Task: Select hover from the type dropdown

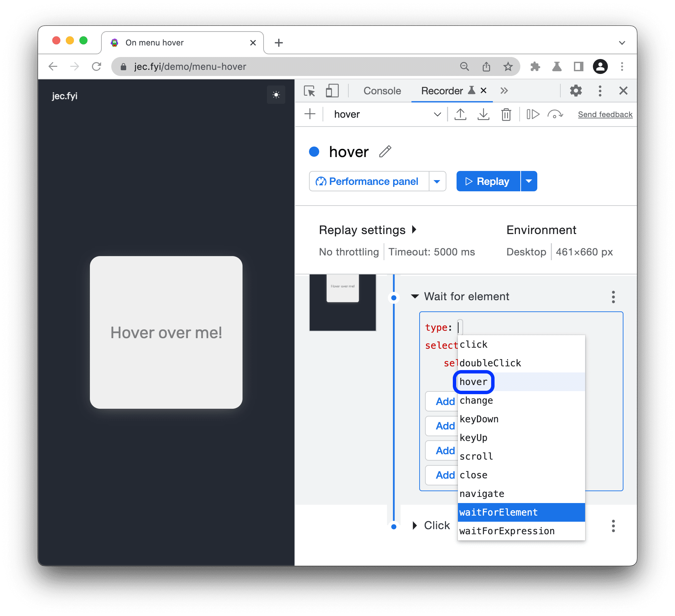Action: click(x=473, y=382)
